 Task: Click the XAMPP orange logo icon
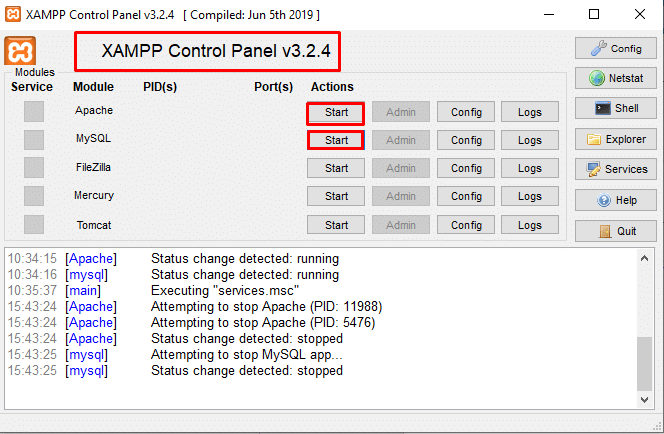coord(20,51)
